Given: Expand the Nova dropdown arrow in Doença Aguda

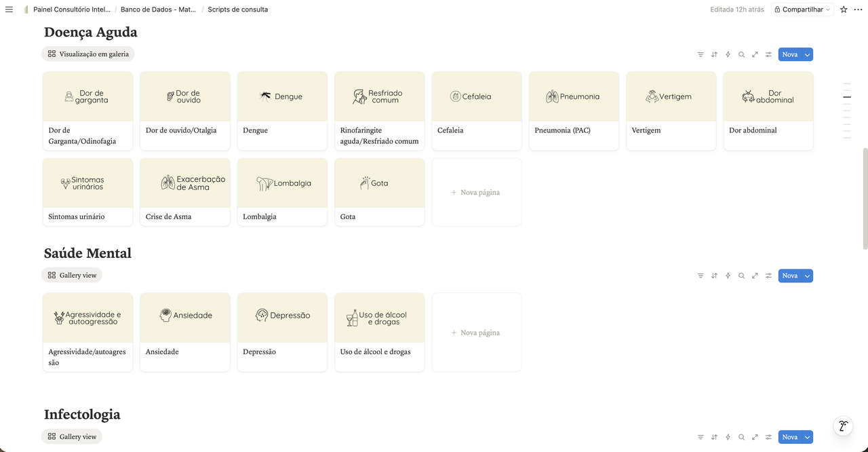Looking at the screenshot, I should tap(807, 55).
